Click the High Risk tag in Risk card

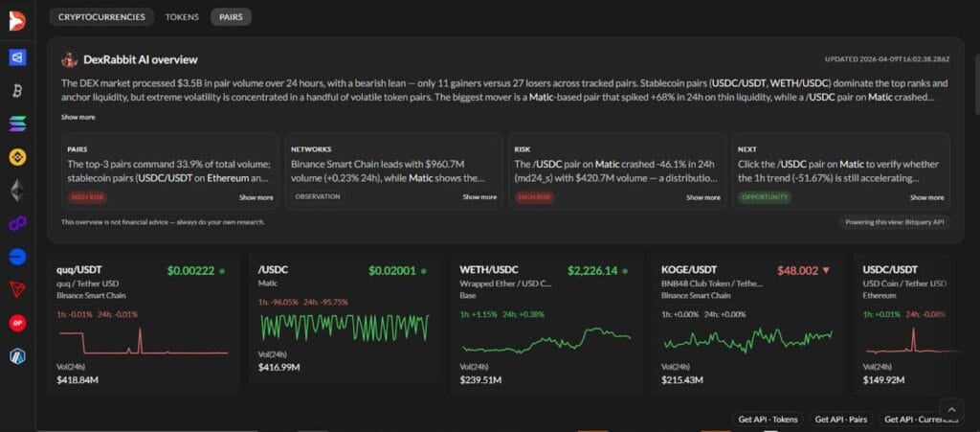click(534, 197)
